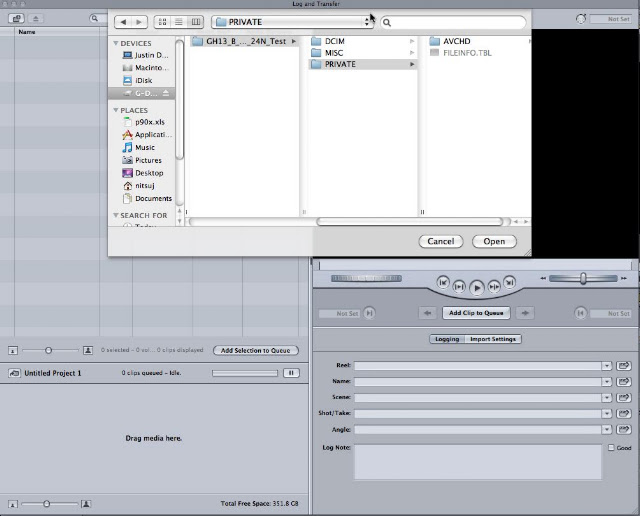
Task: Pause the transfer queue
Action: [x=291, y=373]
